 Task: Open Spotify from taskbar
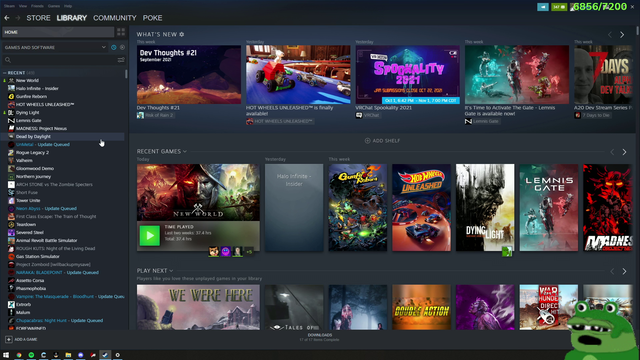tap(31, 355)
